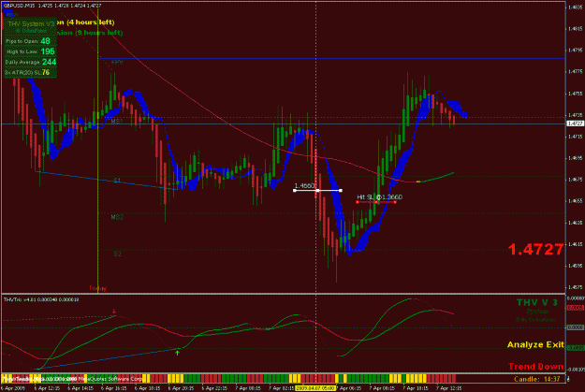
Task: Click the red down arrow signal in THV Trix
Action: 114,311
